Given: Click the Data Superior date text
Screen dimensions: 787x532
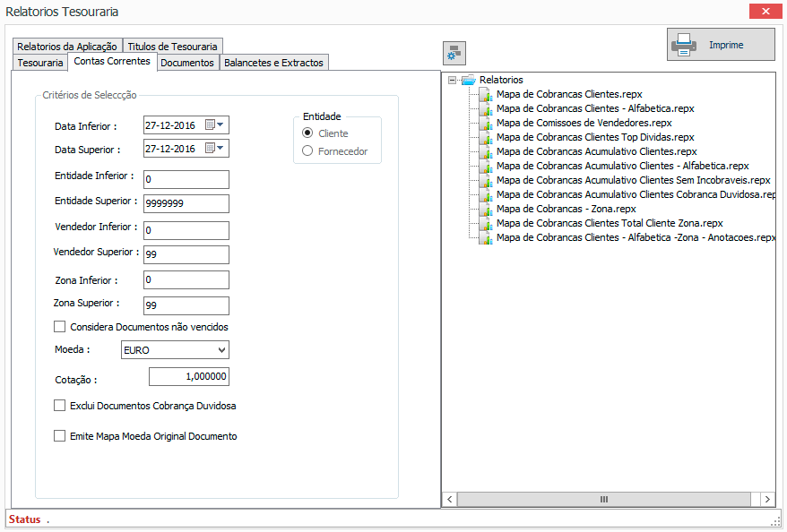Looking at the screenshot, I should tap(170, 149).
